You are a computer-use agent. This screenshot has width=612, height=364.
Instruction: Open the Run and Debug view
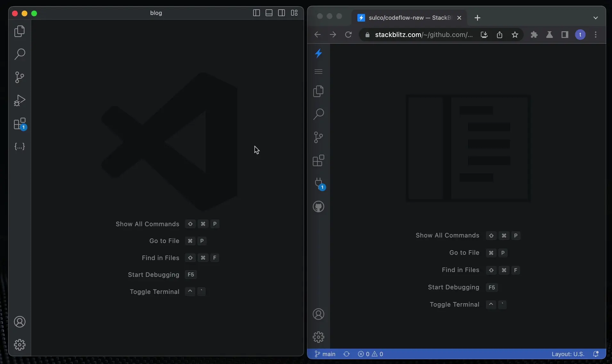20,100
